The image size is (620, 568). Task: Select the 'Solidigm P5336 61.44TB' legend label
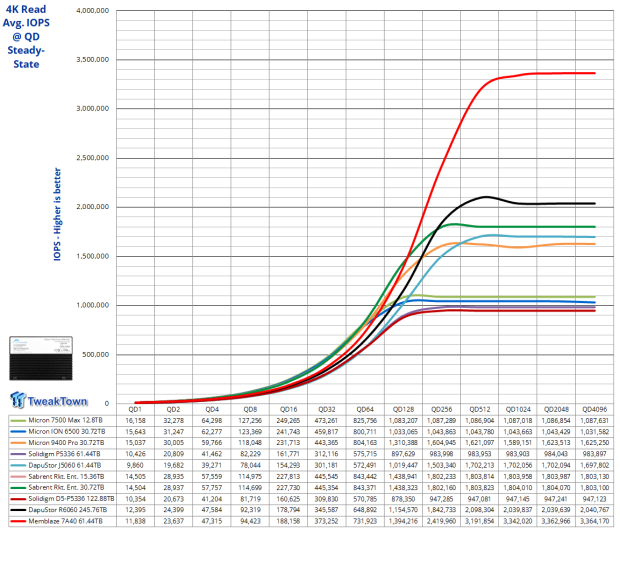click(x=64, y=454)
